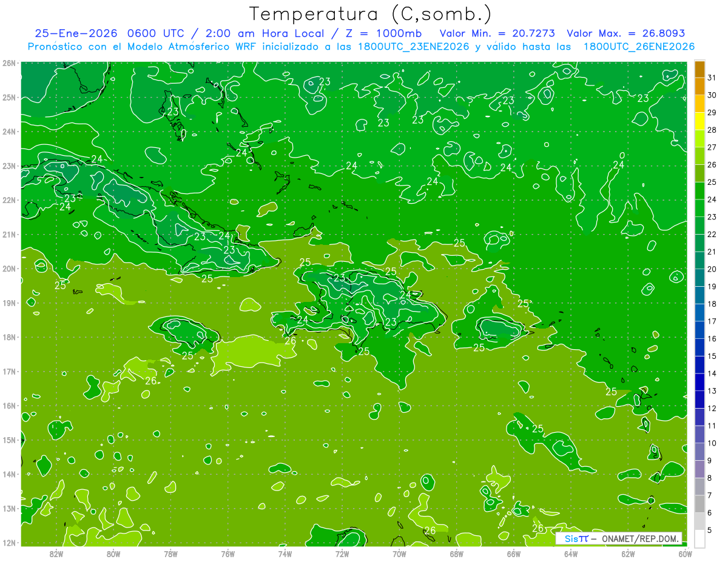Click the brown-orange legend band above 31
The image size is (728, 562).
[699, 69]
